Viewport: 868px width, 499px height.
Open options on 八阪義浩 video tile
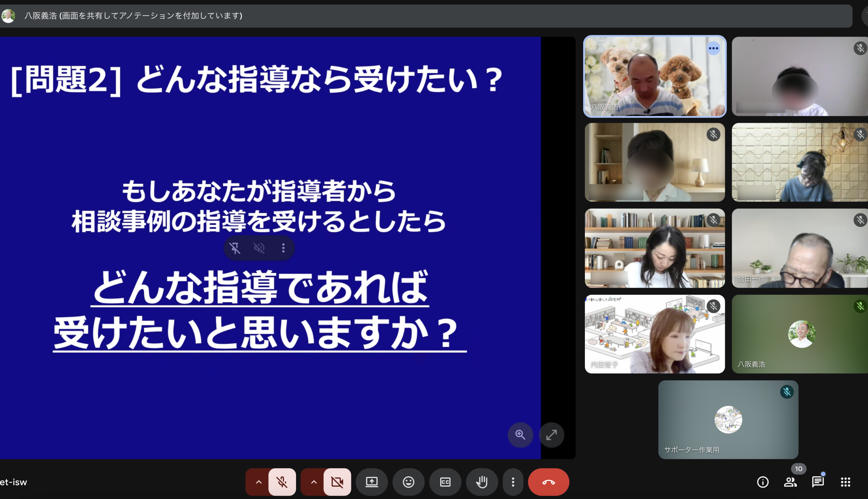click(x=713, y=48)
